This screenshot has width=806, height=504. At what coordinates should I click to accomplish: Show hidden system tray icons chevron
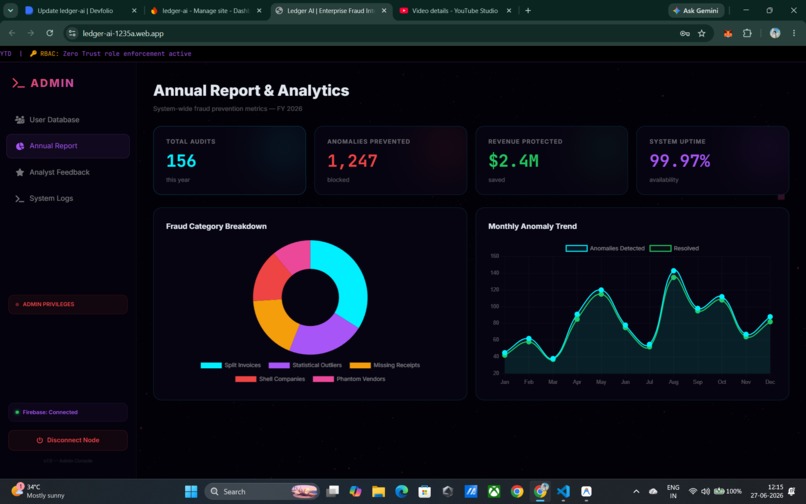tap(636, 492)
